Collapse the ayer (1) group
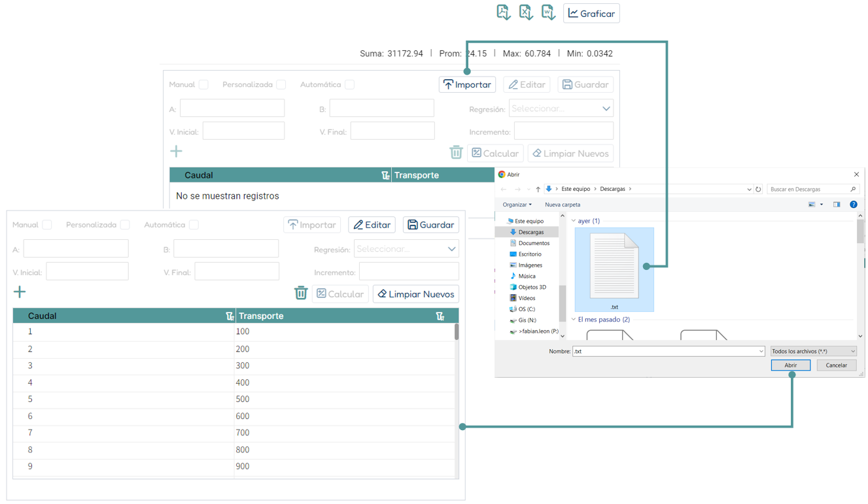The width and height of the screenshot is (868, 504). coord(574,221)
